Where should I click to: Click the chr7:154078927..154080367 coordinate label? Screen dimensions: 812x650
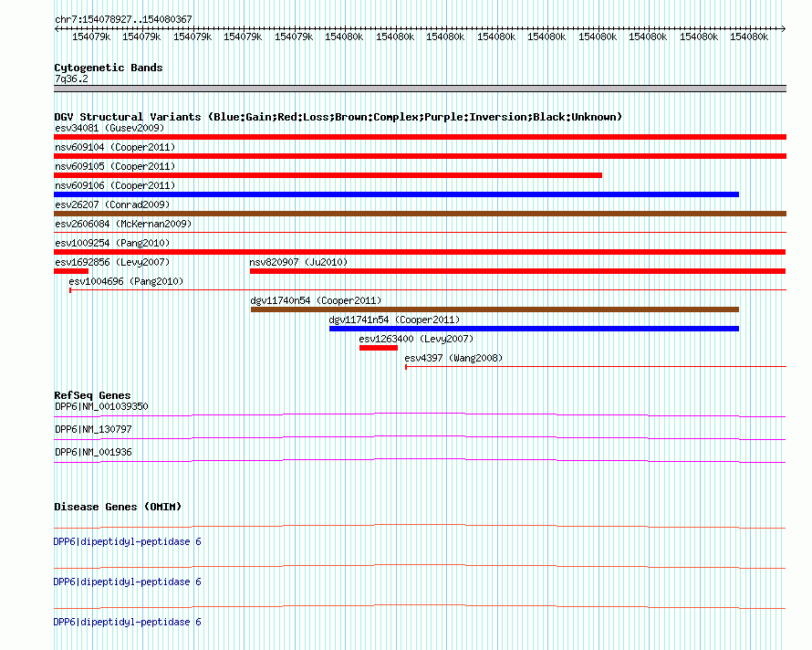123,19
